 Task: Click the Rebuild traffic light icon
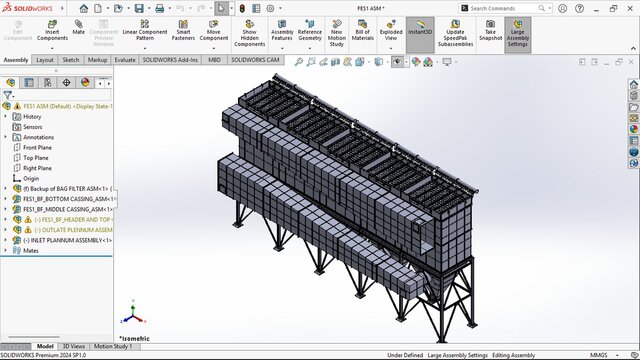(242, 8)
